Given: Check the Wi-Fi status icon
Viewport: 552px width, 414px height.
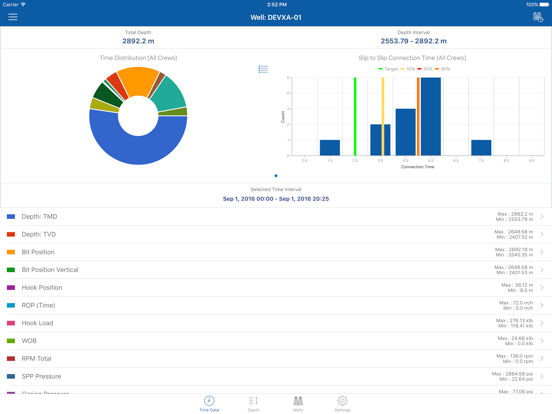Looking at the screenshot, I should coord(23,4).
